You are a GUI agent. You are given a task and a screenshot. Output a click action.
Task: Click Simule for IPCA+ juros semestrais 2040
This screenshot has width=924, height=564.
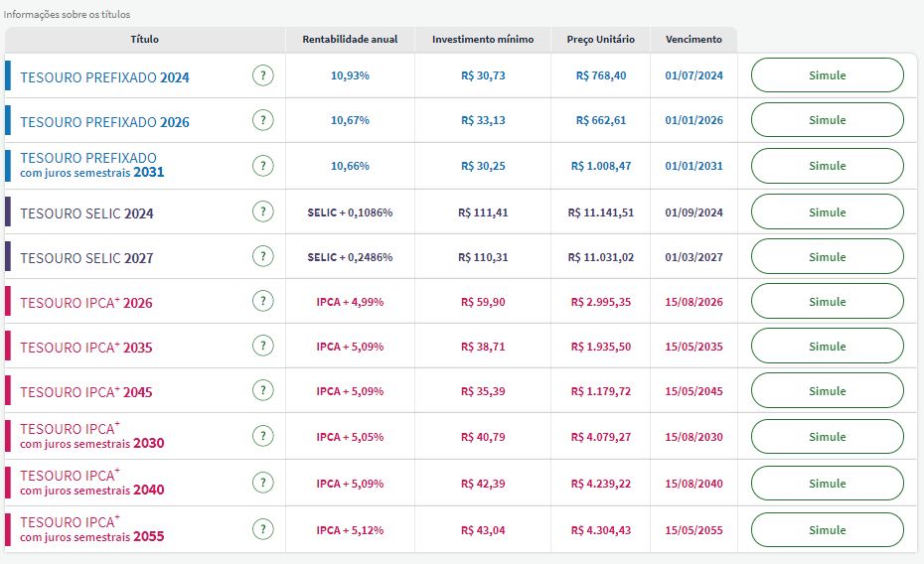(828, 484)
